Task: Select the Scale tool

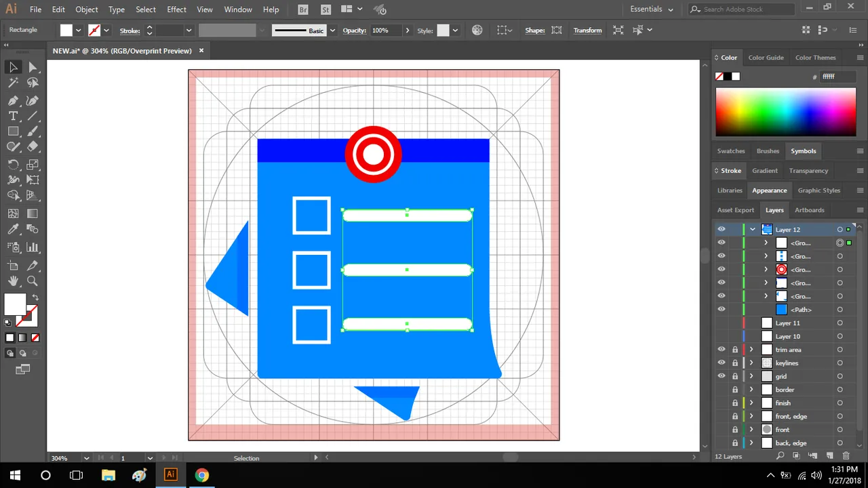Action: click(x=33, y=165)
